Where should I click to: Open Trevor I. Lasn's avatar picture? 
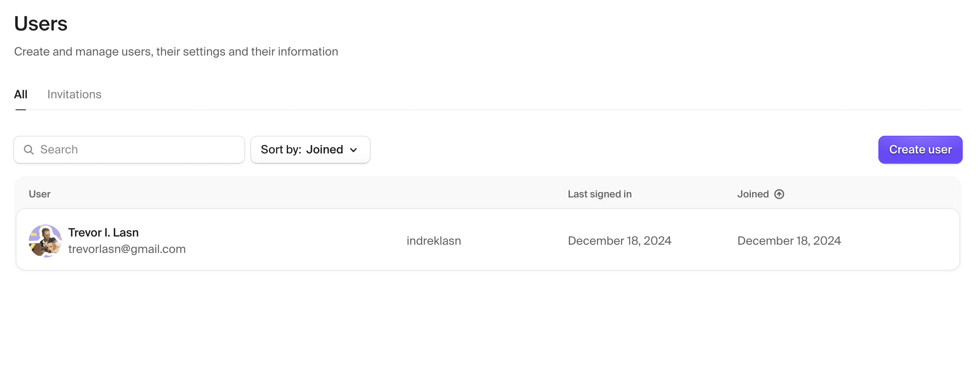[x=45, y=241]
